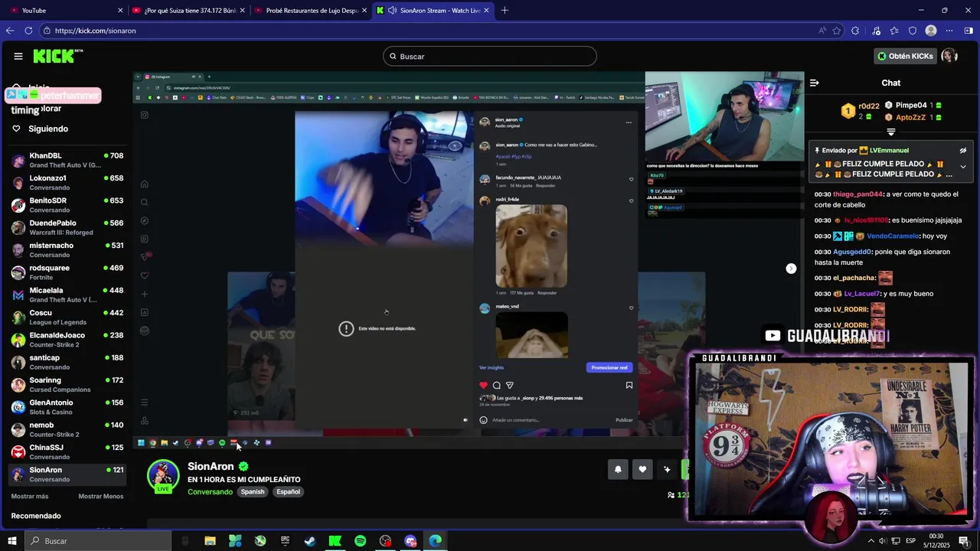Go to Kick home via logo

click(x=57, y=56)
